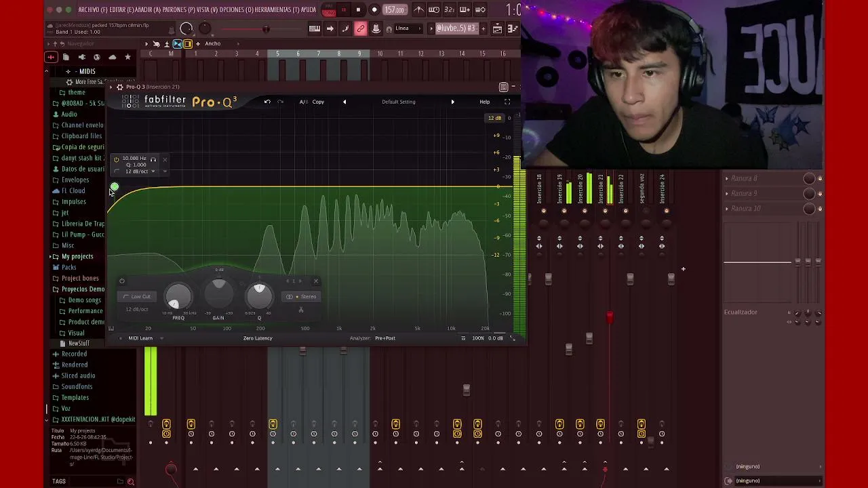Open the pattern selector '@luvbe..5) #3'
Screen dimensions: 868x488
tap(456, 28)
